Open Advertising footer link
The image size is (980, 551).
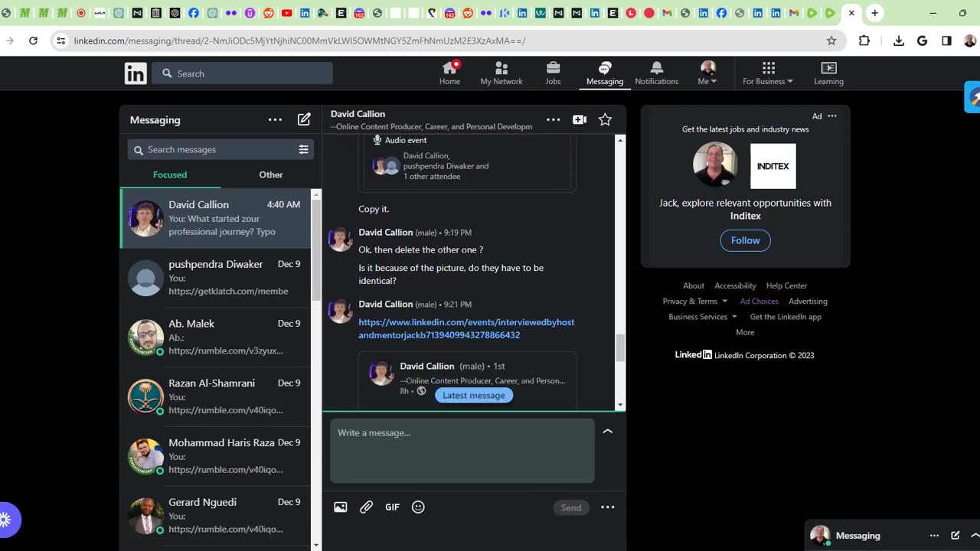click(808, 301)
